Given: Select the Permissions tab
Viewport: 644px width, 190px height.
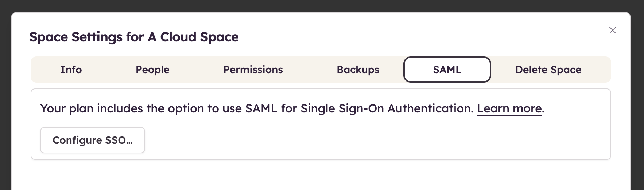Looking at the screenshot, I should click(253, 70).
